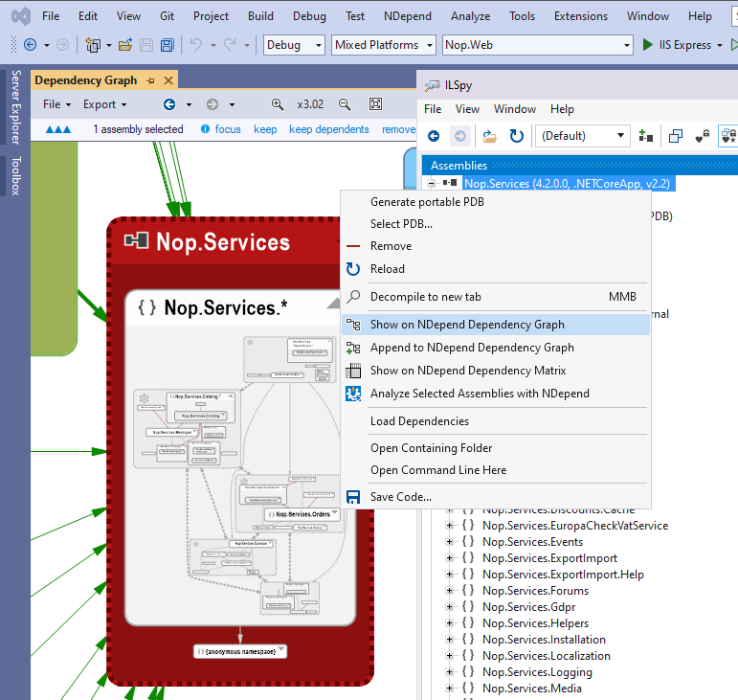Fit graph to view icon
Viewport: 738px width, 700px height.
[375, 104]
